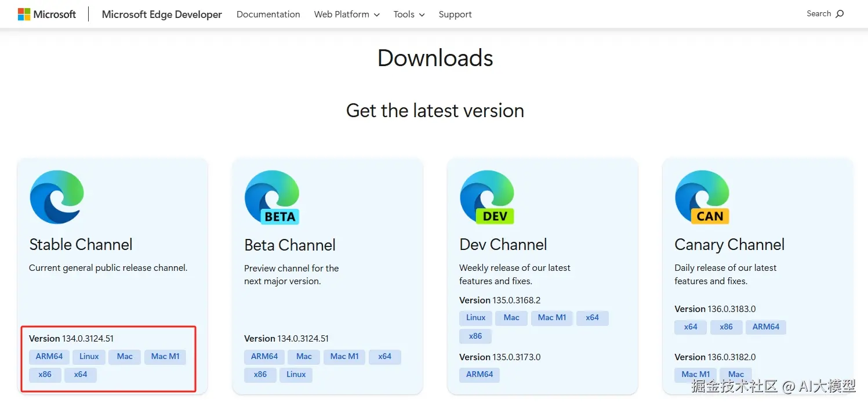Image resolution: width=868 pixels, height=406 pixels.
Task: Download Stable Channel Linux driver
Action: (x=89, y=357)
